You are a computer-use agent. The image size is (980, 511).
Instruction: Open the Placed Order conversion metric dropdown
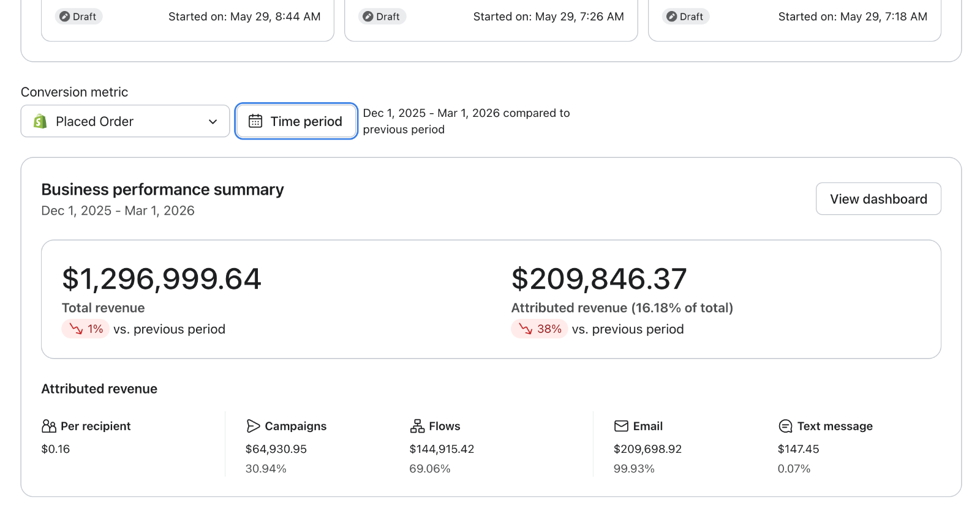coord(125,121)
